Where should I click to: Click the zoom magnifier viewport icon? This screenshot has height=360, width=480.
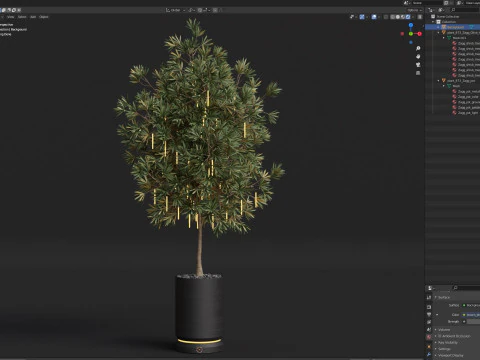tap(418, 48)
